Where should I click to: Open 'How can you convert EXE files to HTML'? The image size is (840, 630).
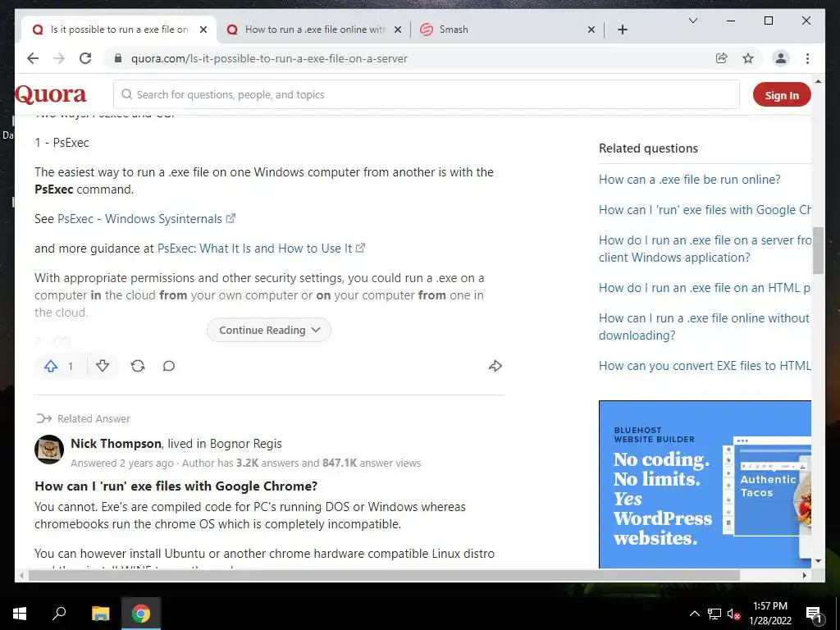tap(705, 366)
